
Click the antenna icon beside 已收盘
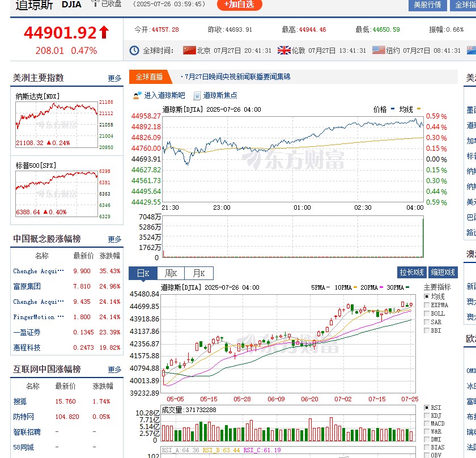(x=95, y=3)
